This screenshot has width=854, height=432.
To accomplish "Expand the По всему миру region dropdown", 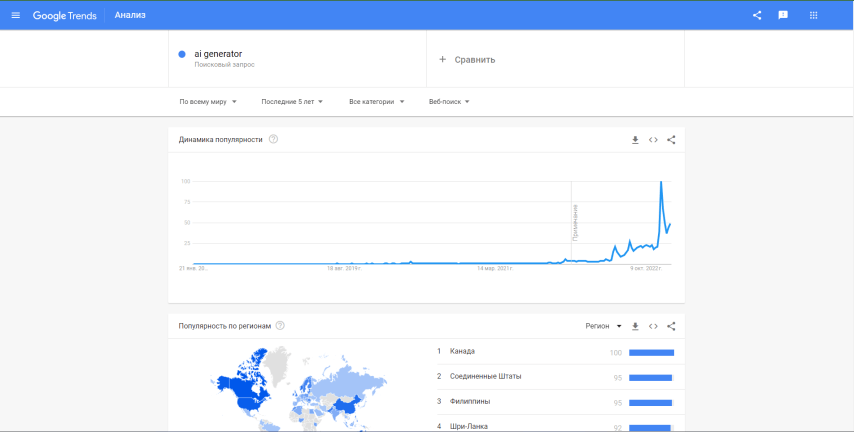I will click(x=206, y=102).
